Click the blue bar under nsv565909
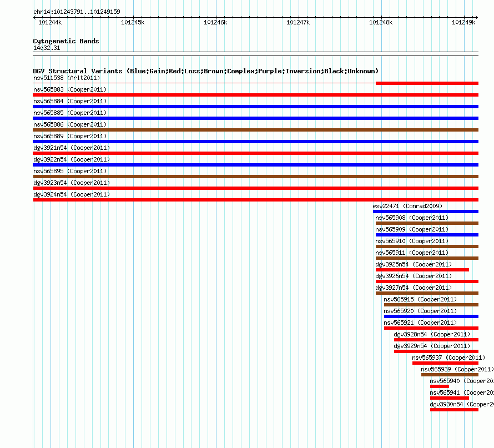The width and height of the screenshot is (494, 448). [427, 235]
